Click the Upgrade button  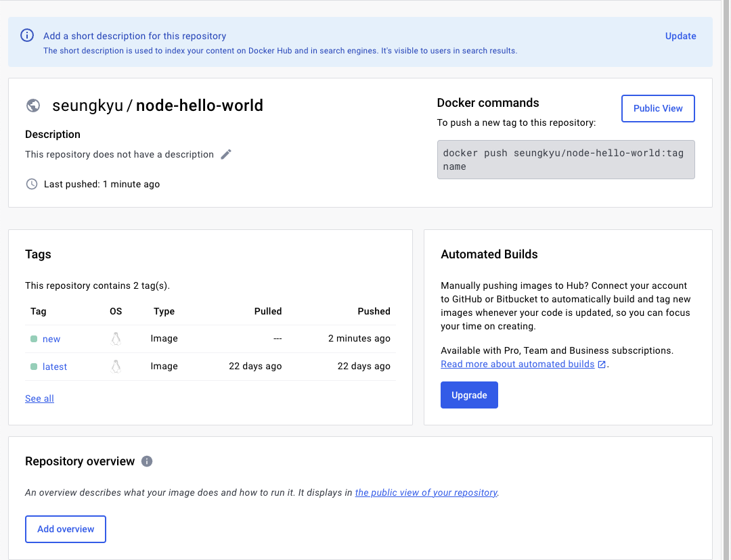click(469, 395)
